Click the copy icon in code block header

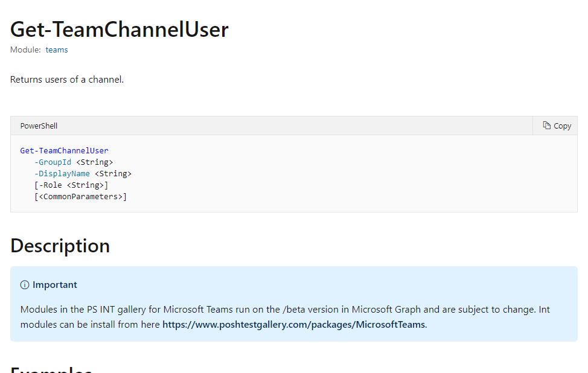(x=546, y=126)
